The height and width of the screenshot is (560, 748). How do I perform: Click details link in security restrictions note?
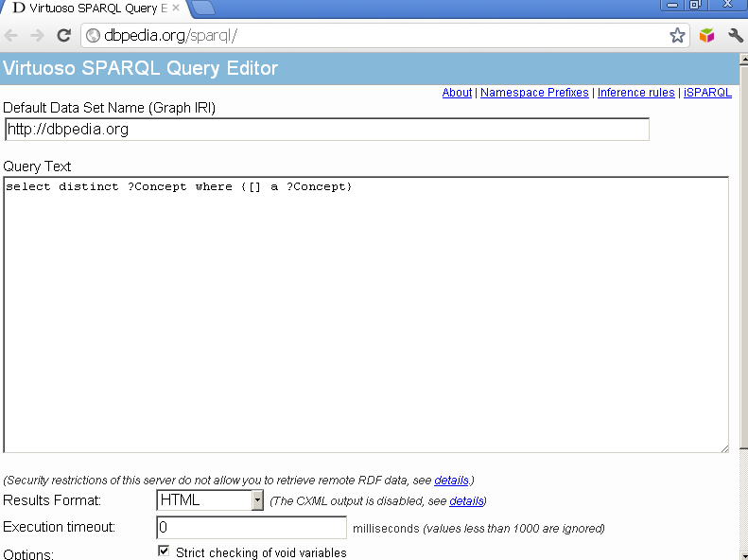point(451,481)
